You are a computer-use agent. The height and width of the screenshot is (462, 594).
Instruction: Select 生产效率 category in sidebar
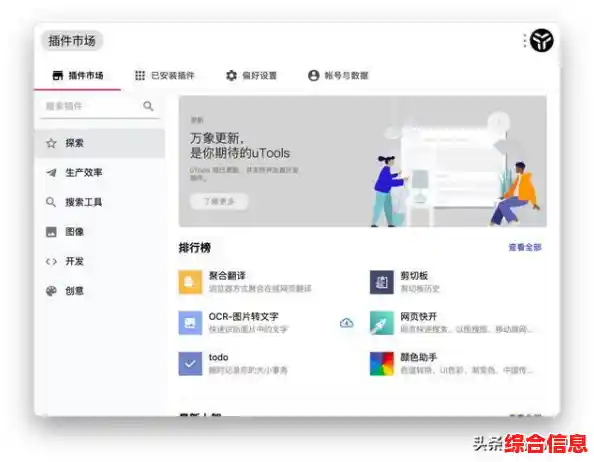point(100,173)
